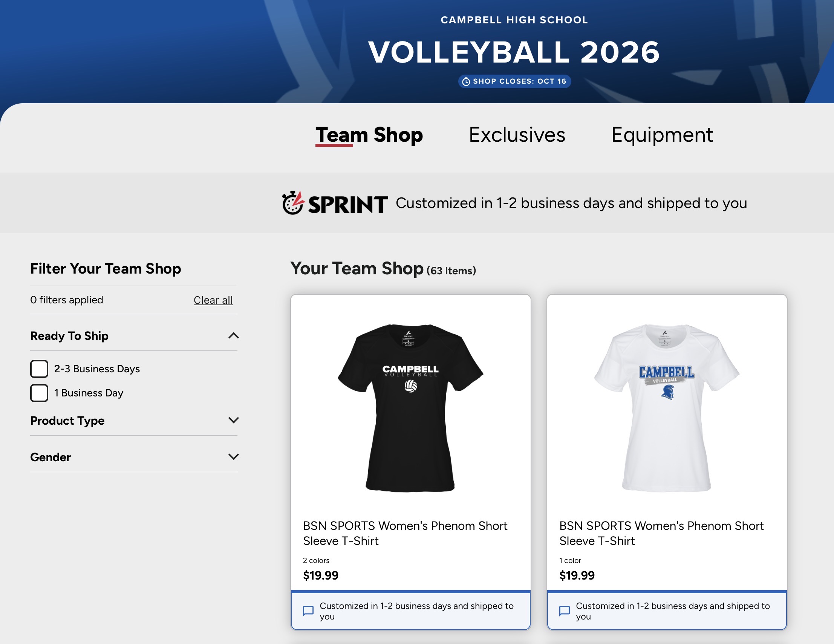The width and height of the screenshot is (834, 644).
Task: View the black Campbell Volleyball shirt image
Action: [410, 408]
